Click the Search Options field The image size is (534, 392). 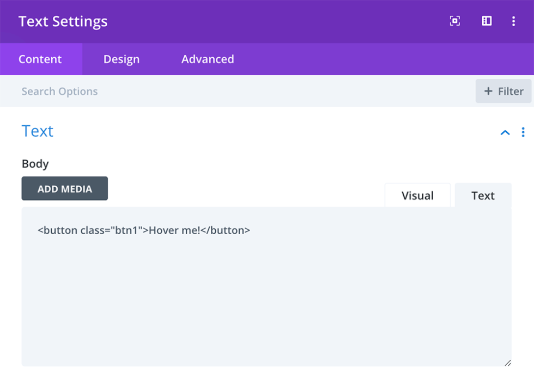click(x=59, y=91)
